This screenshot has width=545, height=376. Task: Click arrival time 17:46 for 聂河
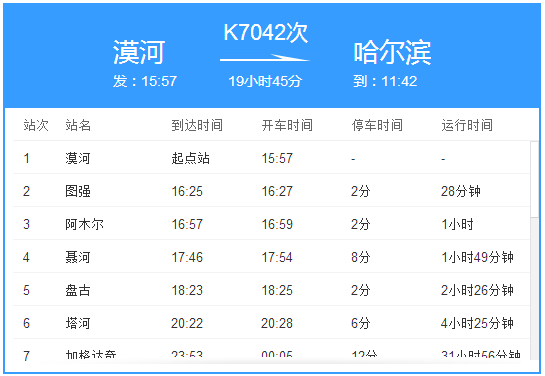point(187,258)
